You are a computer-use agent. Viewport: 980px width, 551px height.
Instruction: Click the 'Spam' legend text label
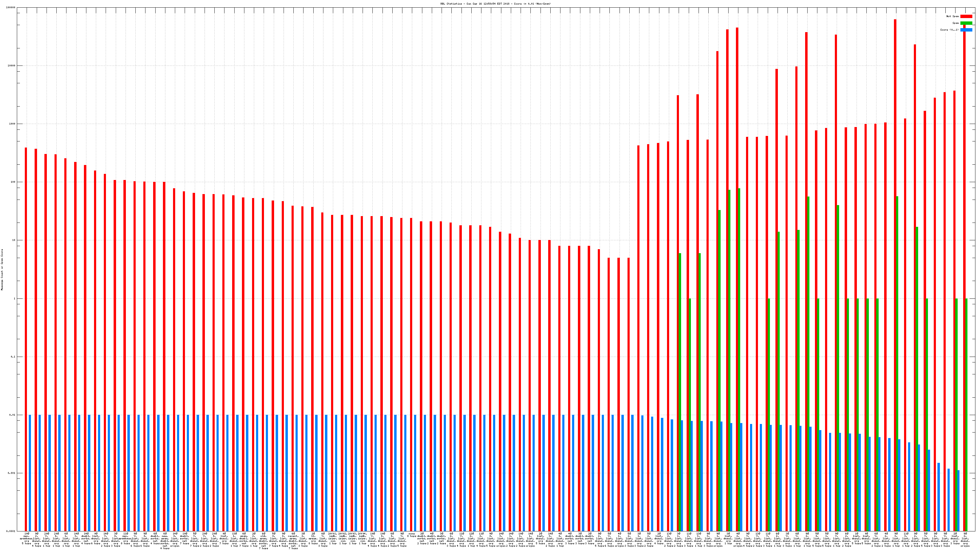(x=956, y=23)
